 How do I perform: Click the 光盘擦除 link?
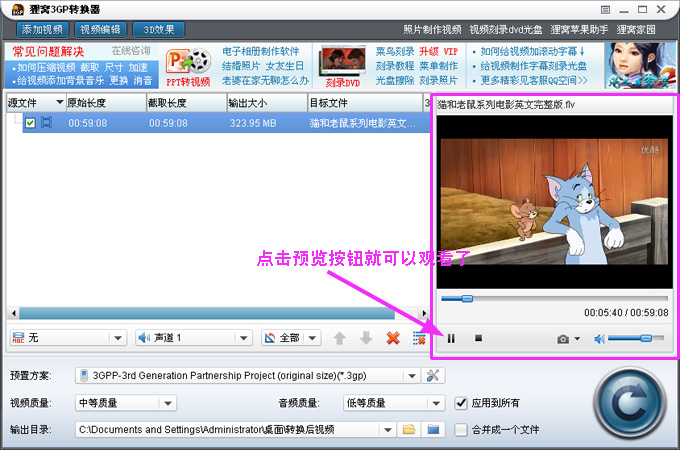click(x=395, y=80)
